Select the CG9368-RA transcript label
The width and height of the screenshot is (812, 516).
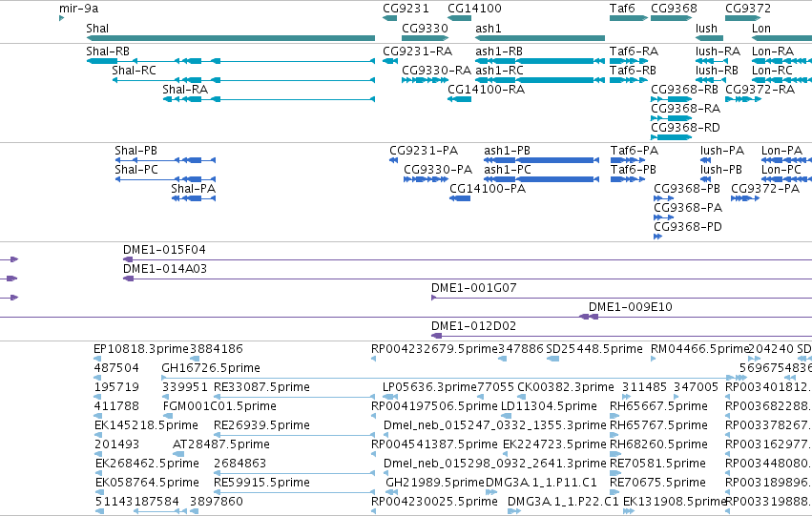685,109
